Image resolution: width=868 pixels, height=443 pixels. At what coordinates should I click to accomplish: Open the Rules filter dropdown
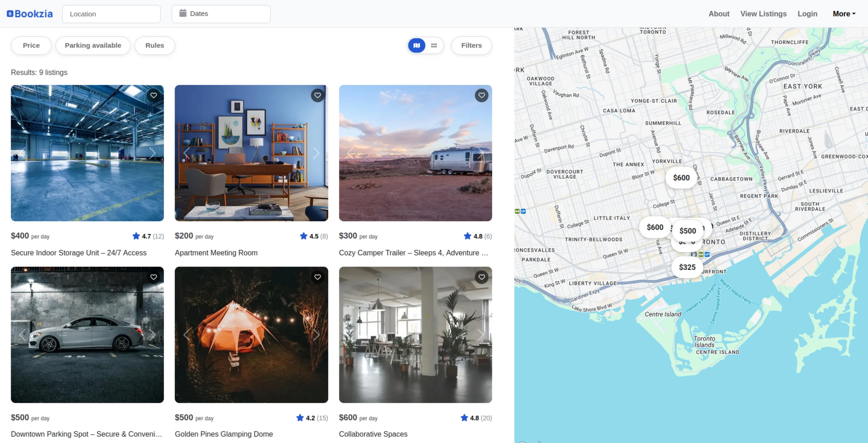coord(155,45)
